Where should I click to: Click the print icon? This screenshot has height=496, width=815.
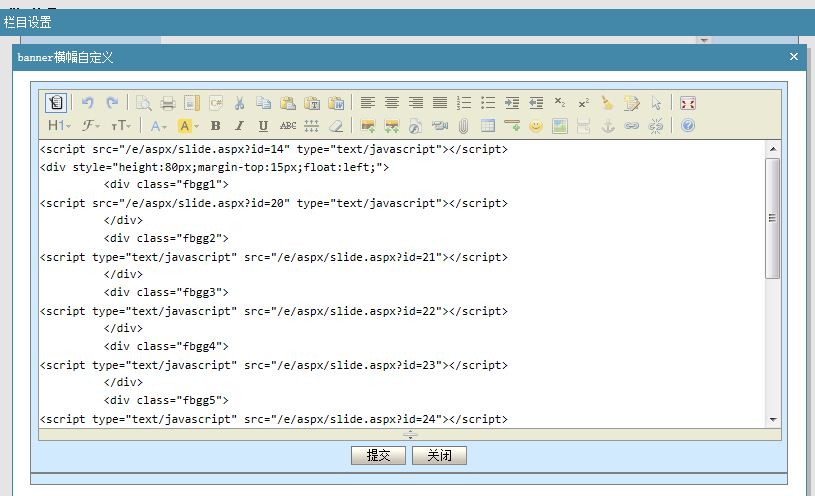click(167, 103)
